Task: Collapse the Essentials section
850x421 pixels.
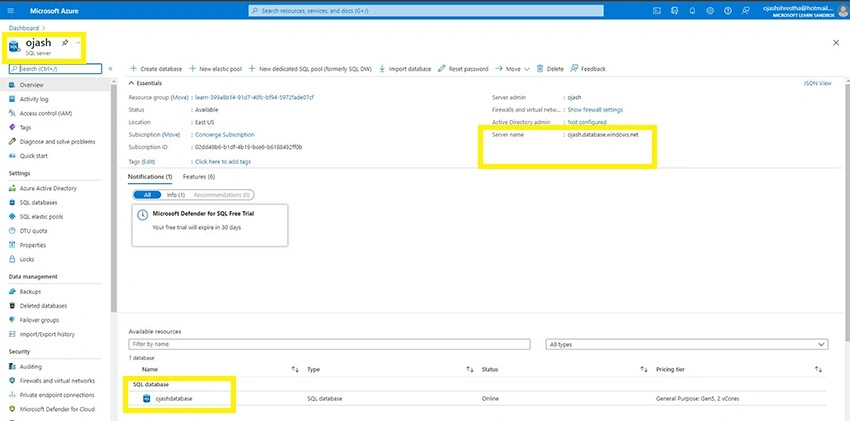Action: tap(145, 83)
